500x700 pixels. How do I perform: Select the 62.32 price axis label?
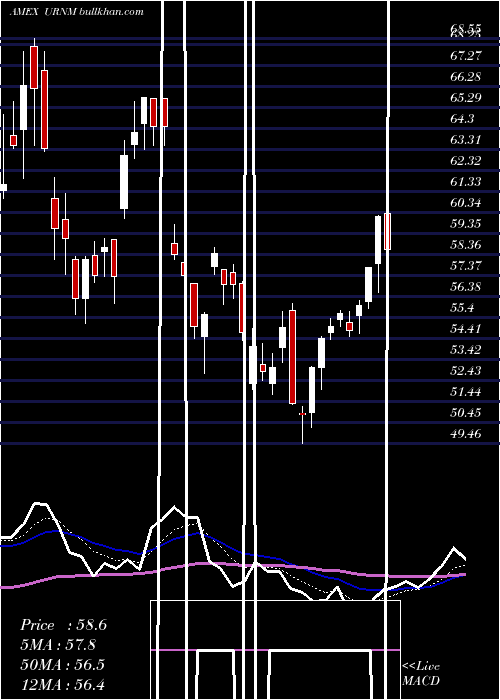tap(466, 160)
